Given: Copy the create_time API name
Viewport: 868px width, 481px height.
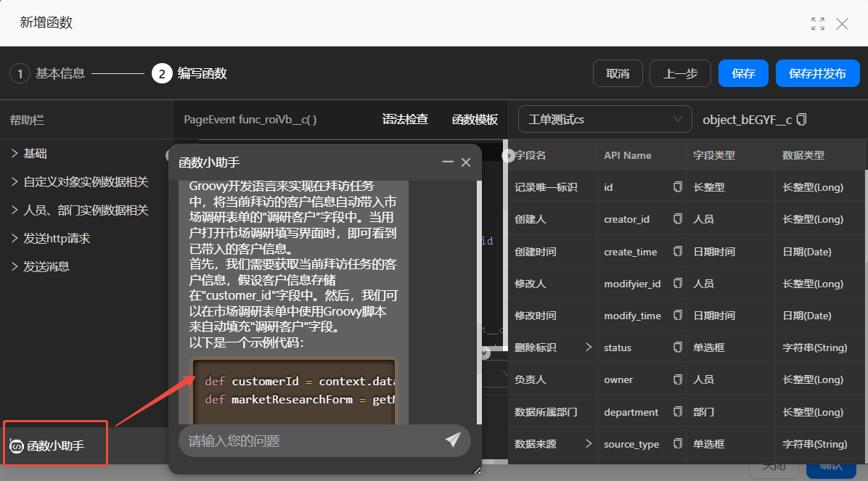Looking at the screenshot, I should (x=678, y=251).
